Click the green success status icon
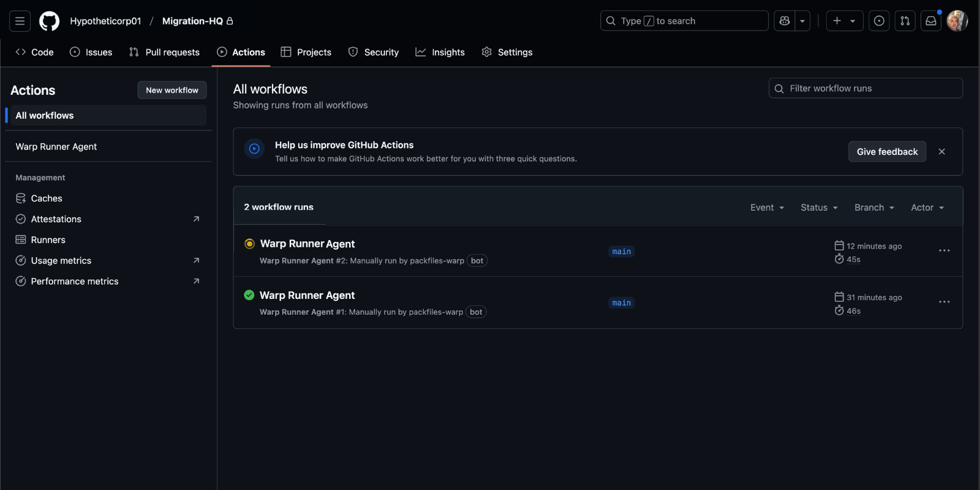Image resolution: width=980 pixels, height=490 pixels. [249, 295]
